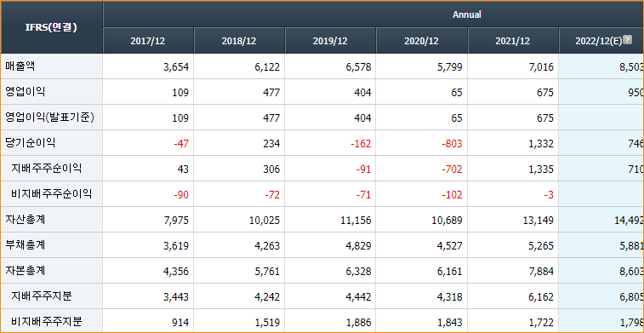Viewport: 644px width, 333px height.
Task: Select the 6,122 sales value for 2018/12
Action: pos(267,67)
